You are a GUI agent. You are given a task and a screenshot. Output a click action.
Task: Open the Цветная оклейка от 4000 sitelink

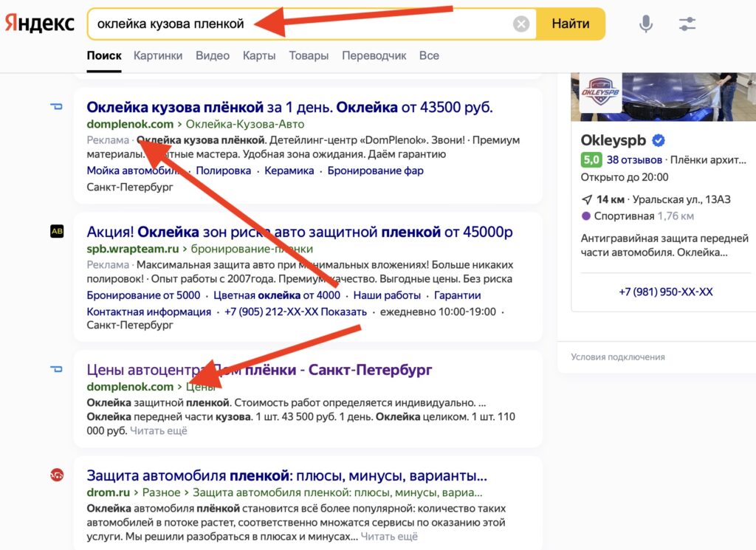coord(277,295)
